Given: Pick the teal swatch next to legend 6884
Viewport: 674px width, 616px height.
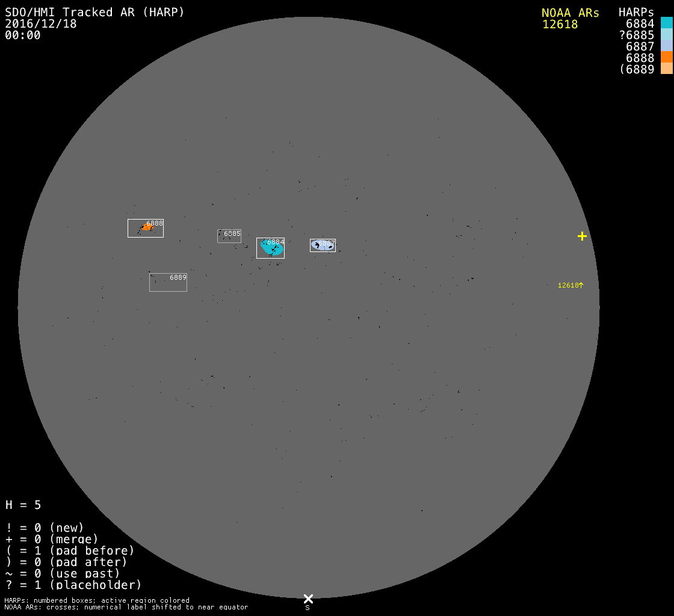Looking at the screenshot, I should click(666, 23).
